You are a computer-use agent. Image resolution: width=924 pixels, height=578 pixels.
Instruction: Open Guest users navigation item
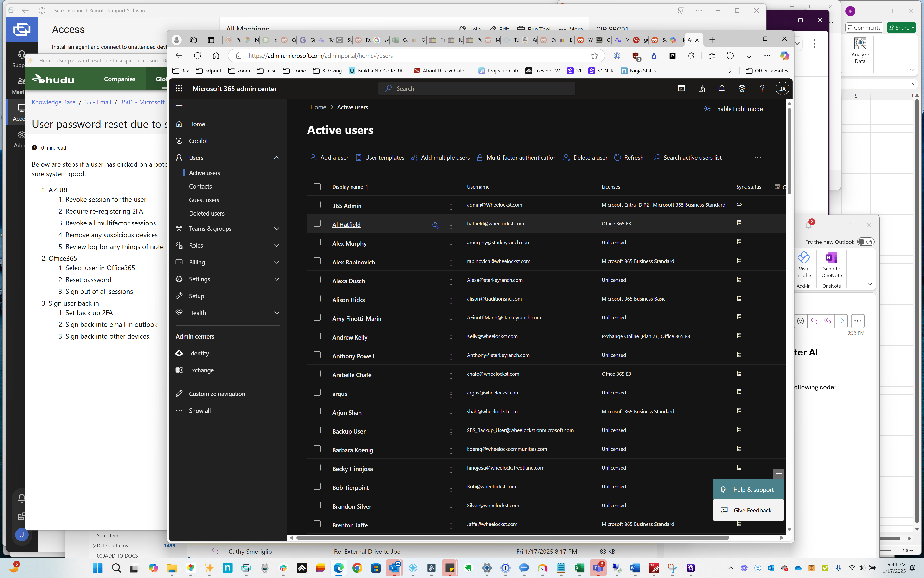pos(204,200)
